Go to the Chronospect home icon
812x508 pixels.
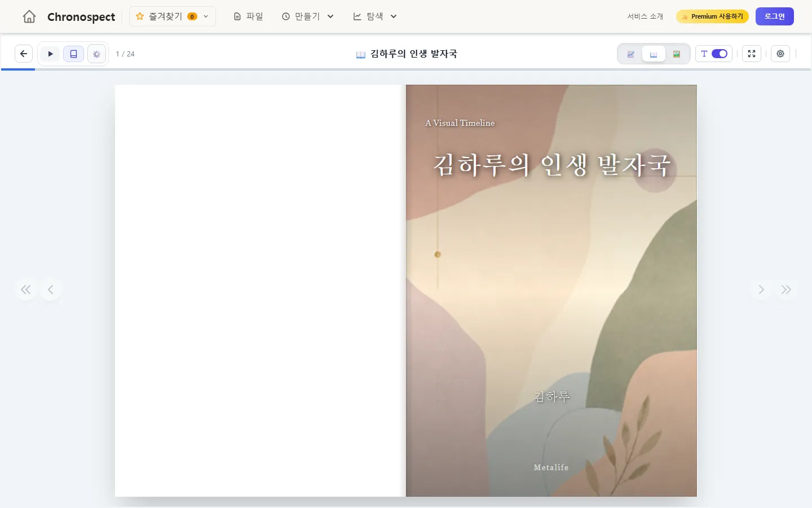pyautogui.click(x=29, y=16)
